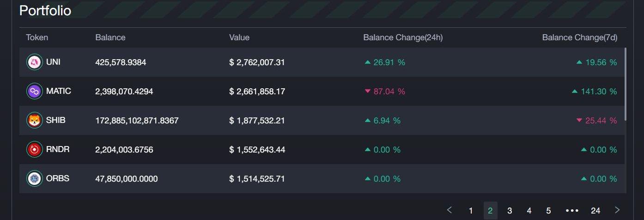Open pagination page 1
644x220 pixels.
[471, 211]
